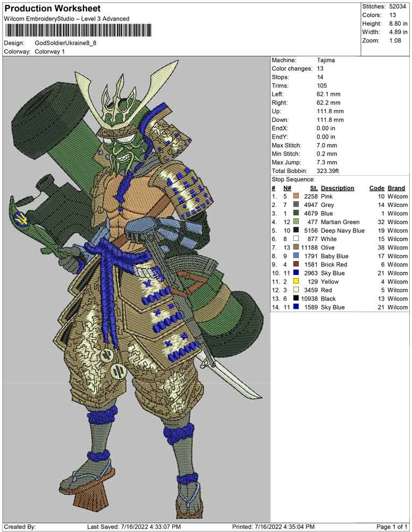This screenshot has height=532, width=412.
Task: Click the Pink color swatch in row 1
Action: pyautogui.click(x=296, y=196)
